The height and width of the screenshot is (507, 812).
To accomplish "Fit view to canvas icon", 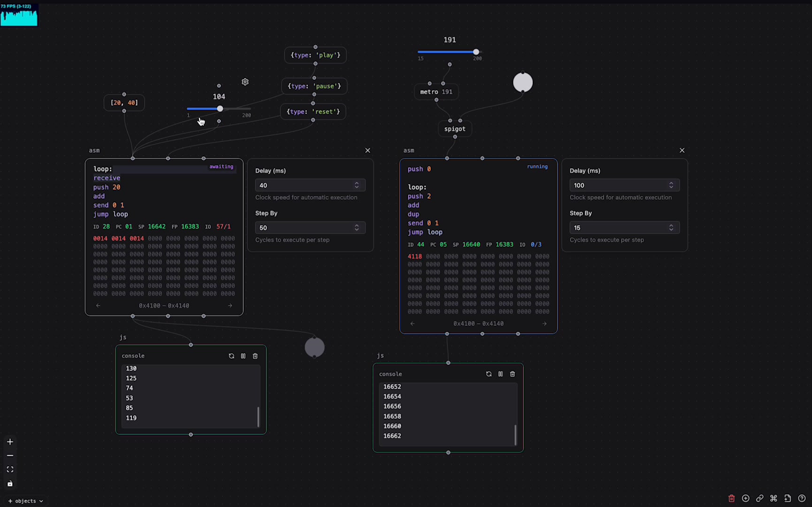I will 10,469.
